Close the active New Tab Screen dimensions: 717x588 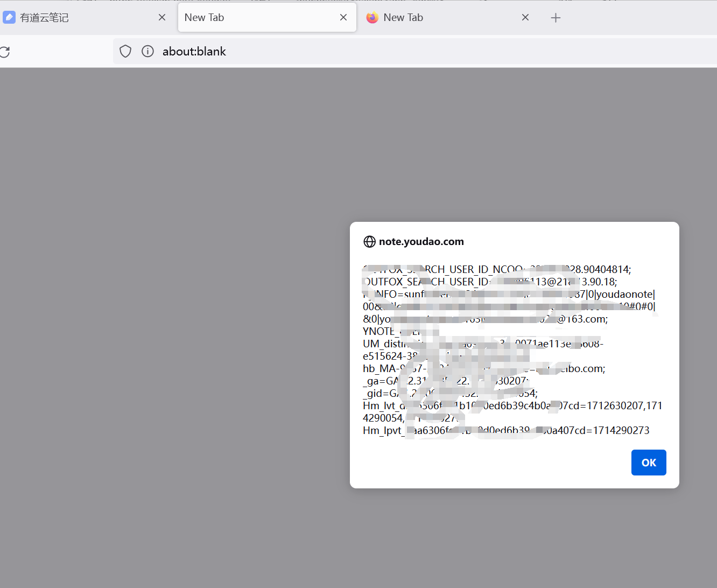point(343,17)
